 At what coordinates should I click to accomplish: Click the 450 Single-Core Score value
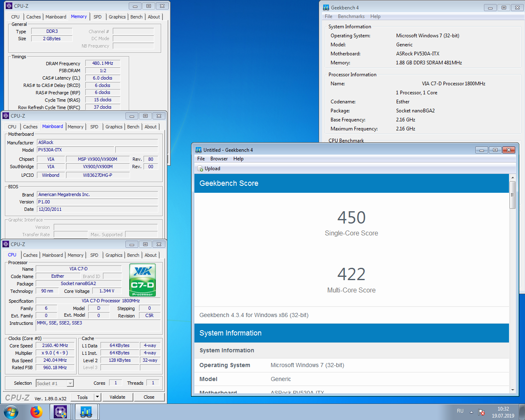point(352,217)
